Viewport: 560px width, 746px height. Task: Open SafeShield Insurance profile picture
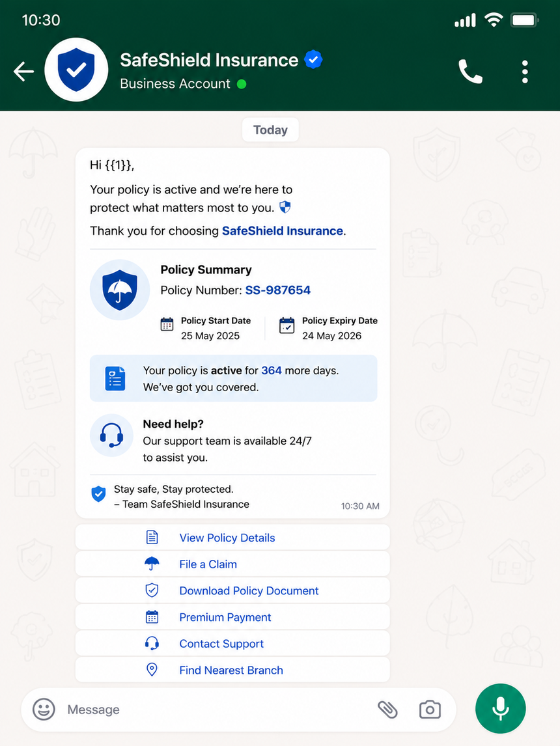[x=76, y=70]
